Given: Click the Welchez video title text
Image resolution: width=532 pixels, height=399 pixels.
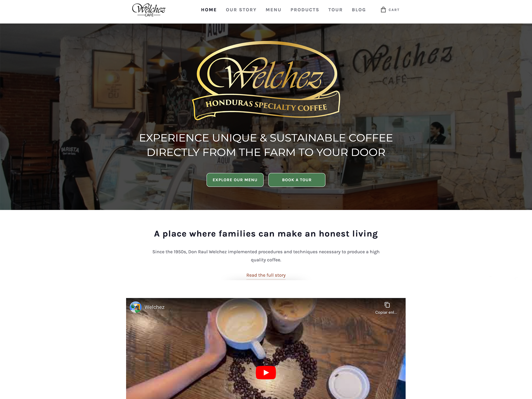Looking at the screenshot, I should click(x=154, y=307).
